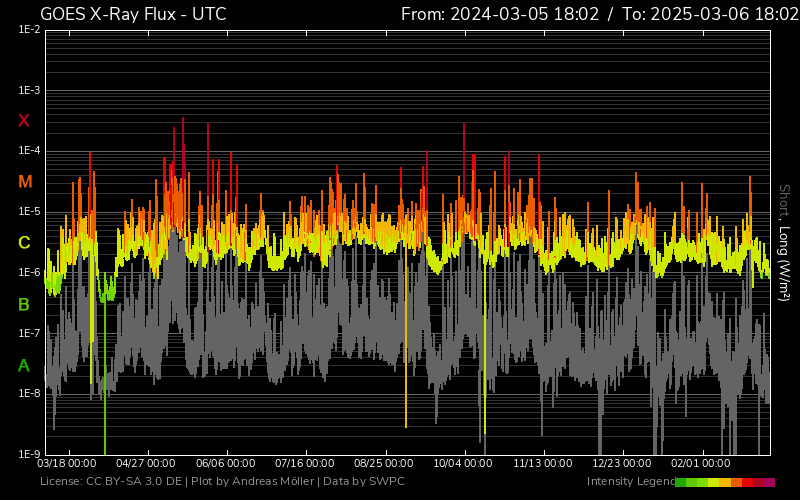Click the 03/18 00:00 x-axis date
The height and width of the screenshot is (500, 800).
click(x=67, y=464)
